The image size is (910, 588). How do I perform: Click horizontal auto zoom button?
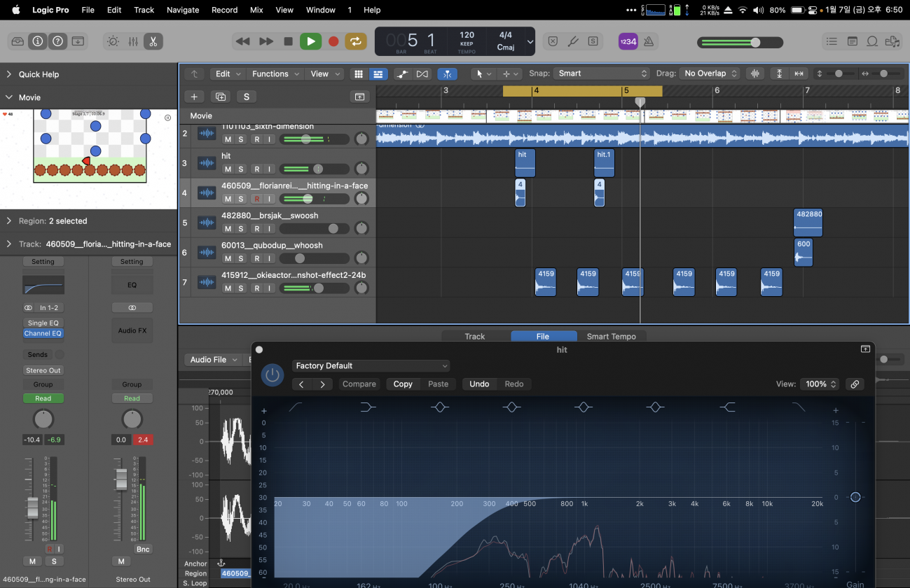click(799, 73)
